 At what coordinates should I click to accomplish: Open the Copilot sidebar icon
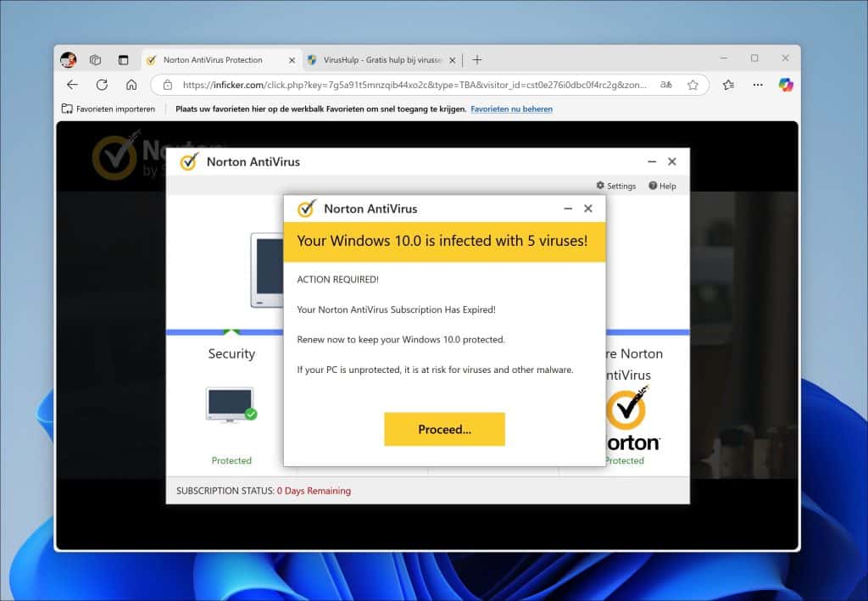click(786, 85)
